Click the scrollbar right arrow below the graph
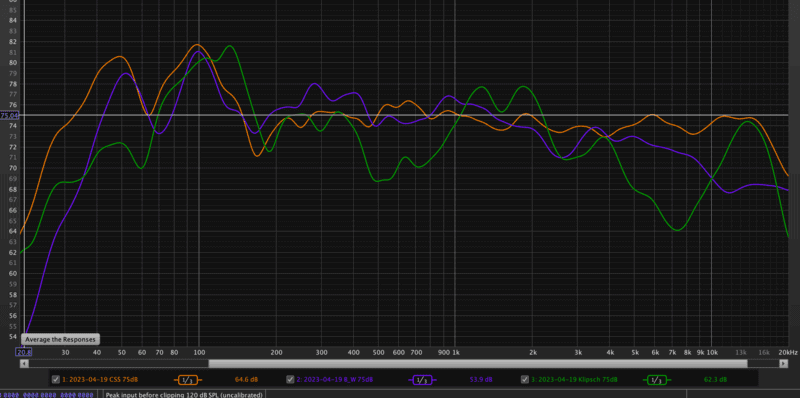Image resolution: width=800 pixels, height=398 pixels. [x=784, y=363]
